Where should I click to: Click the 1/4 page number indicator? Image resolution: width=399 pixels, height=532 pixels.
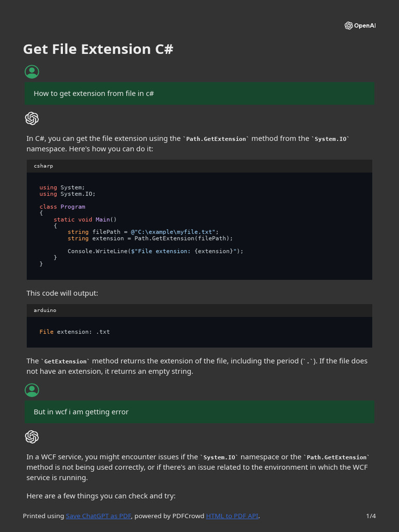(x=371, y=516)
